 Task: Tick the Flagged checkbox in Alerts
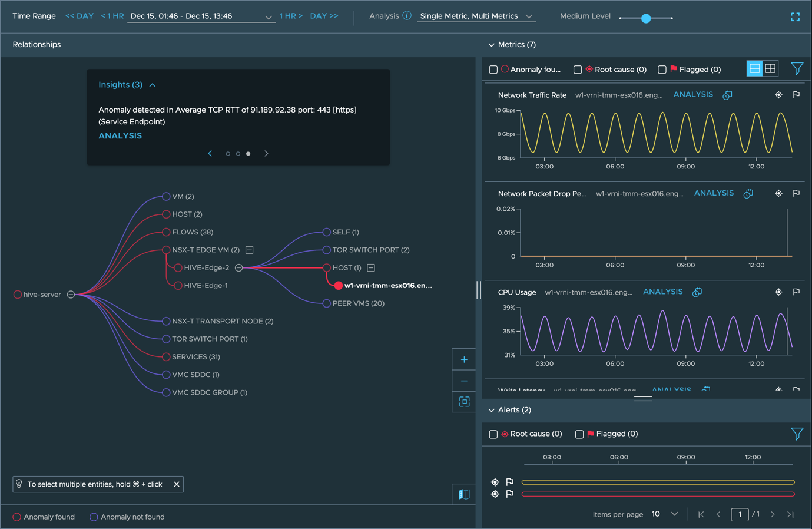579,434
